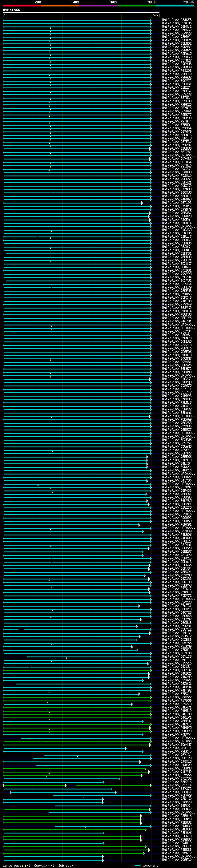Select hit label UniRef100_C5YNT6
Screen dimensions: 197x868
[x=177, y=108]
